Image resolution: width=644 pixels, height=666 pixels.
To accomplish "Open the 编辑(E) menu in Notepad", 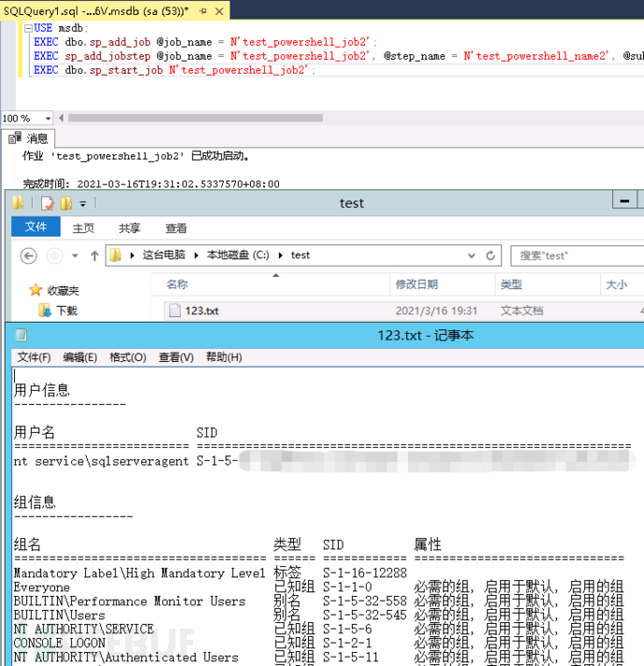I will coord(80,357).
